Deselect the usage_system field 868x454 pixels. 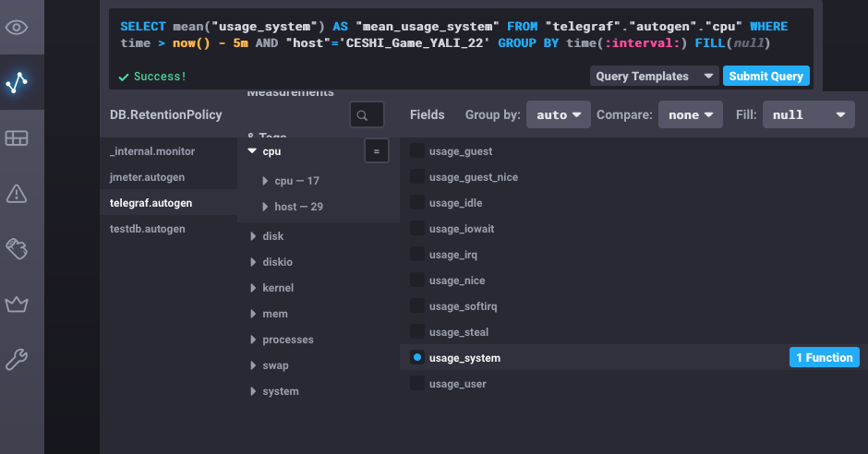point(416,357)
